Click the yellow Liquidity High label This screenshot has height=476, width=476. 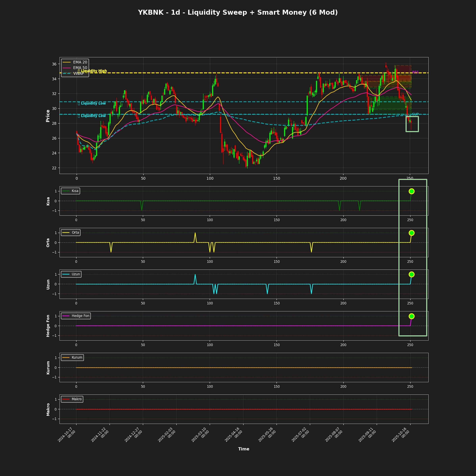pos(94,71)
